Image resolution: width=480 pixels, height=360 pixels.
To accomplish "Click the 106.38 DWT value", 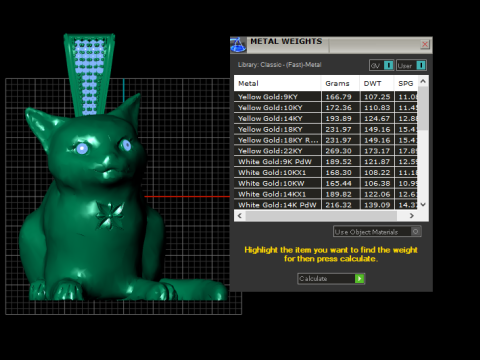I will [x=377, y=183].
